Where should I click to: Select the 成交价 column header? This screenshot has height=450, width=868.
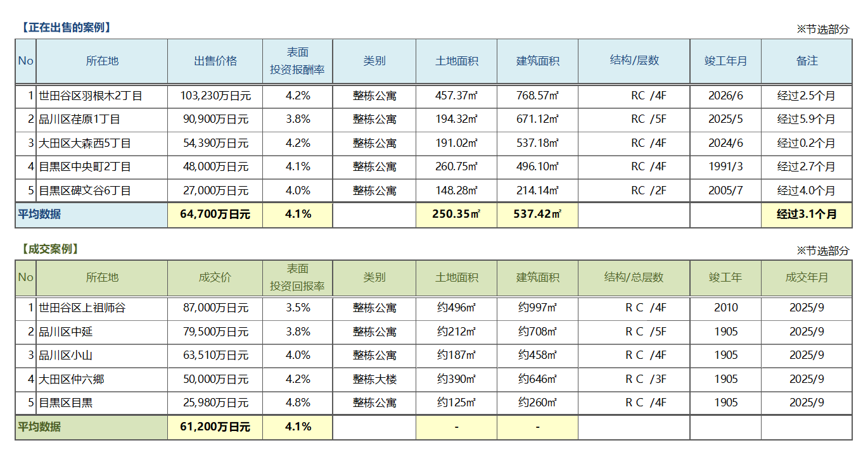(x=215, y=277)
